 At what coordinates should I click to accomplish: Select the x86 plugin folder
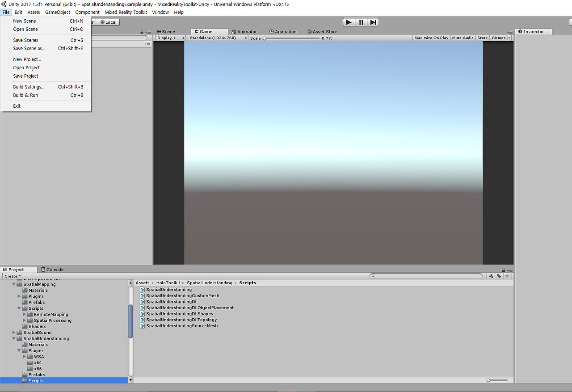coord(34,369)
